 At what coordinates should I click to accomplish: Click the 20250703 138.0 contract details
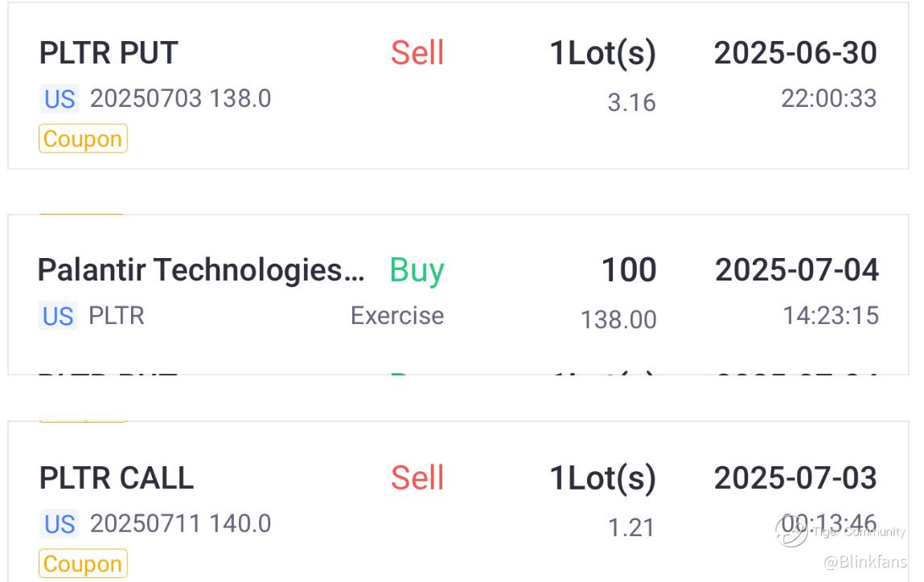tap(180, 99)
